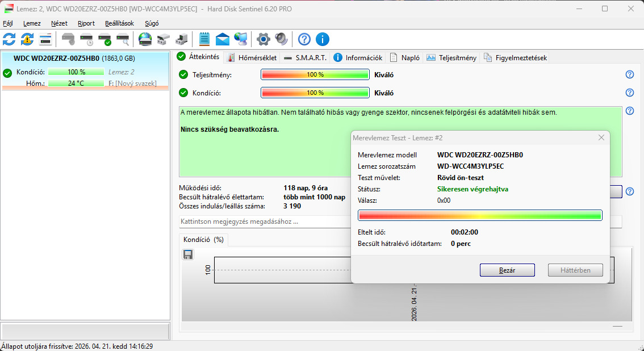Click the globe with monitor icon
The width and height of the screenshot is (644, 351).
(x=240, y=39)
